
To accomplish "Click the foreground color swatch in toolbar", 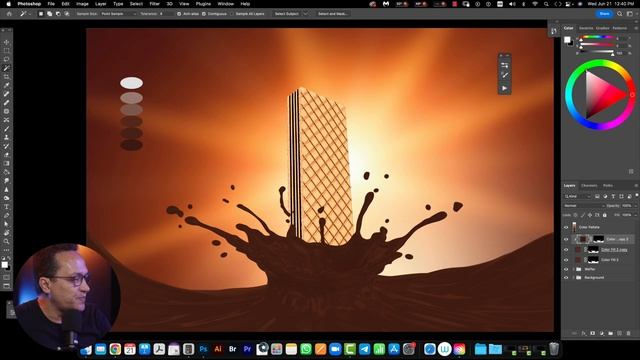I will coord(4,265).
